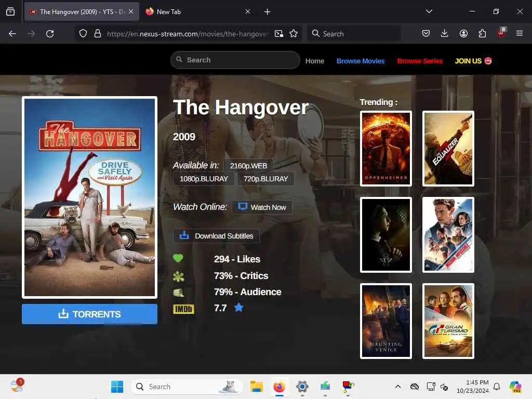
Task: Click the Firefox toolbar Search box
Action: [354, 34]
